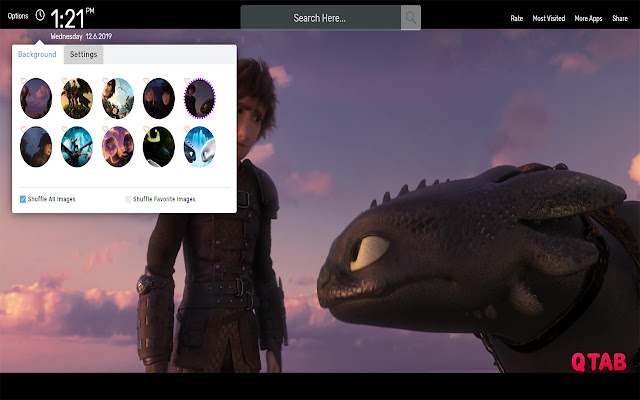Screen dimensions: 640x400
Task: Select the purple-dotted bordered thumbnail
Action: pos(200,98)
